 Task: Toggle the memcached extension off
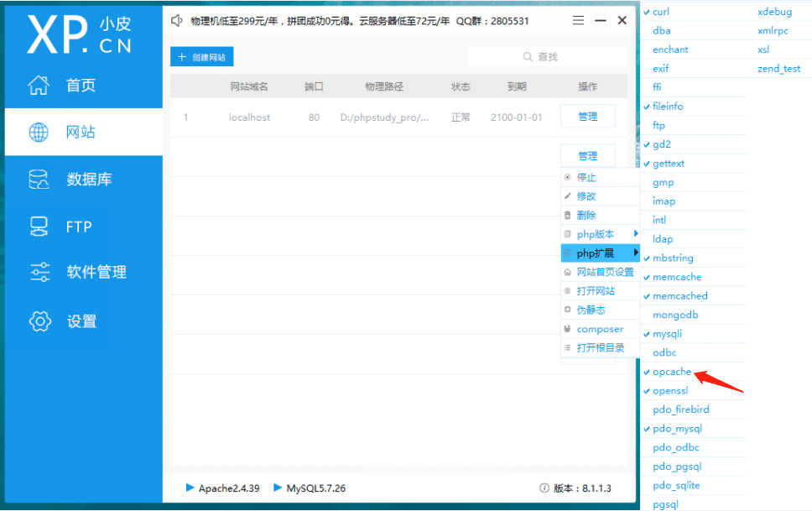[x=679, y=296]
